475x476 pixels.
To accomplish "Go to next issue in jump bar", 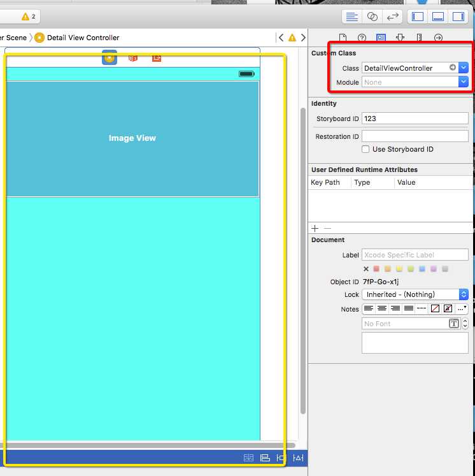I will pyautogui.click(x=303, y=38).
